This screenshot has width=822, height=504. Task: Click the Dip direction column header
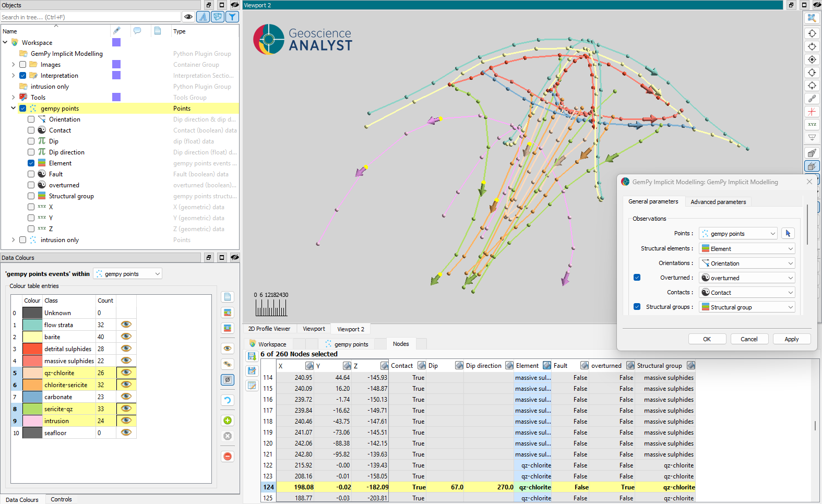coord(484,366)
